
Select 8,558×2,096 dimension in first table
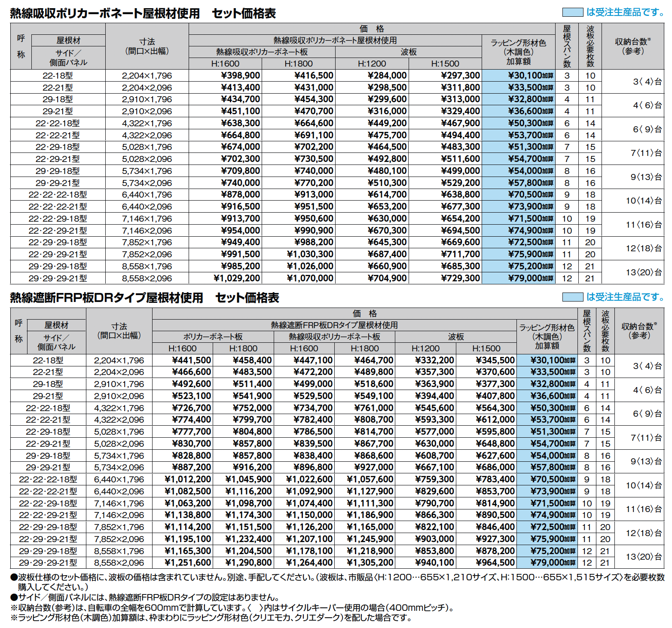click(x=147, y=278)
